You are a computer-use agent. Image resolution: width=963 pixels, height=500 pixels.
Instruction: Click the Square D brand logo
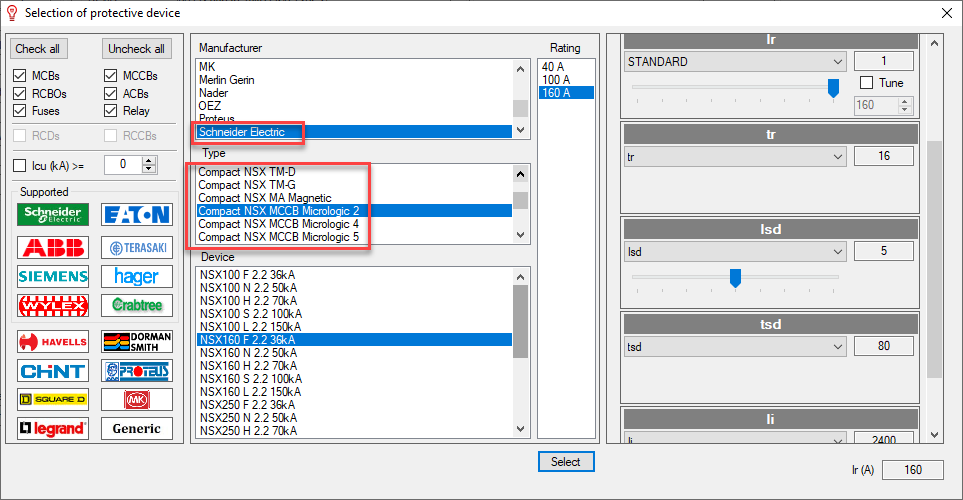(x=53, y=399)
